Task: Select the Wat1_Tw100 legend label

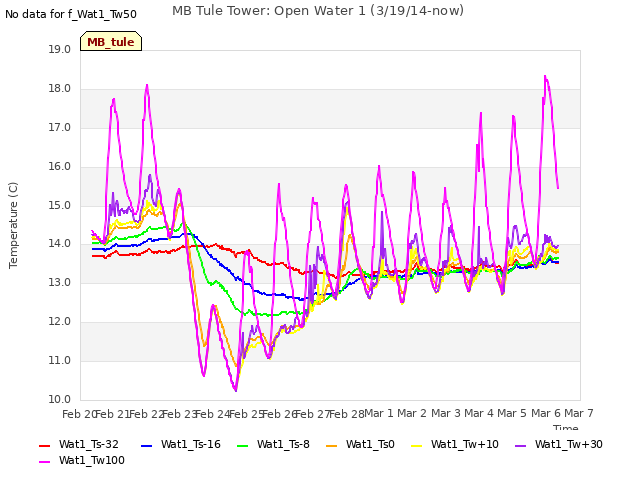Action: tap(92, 460)
